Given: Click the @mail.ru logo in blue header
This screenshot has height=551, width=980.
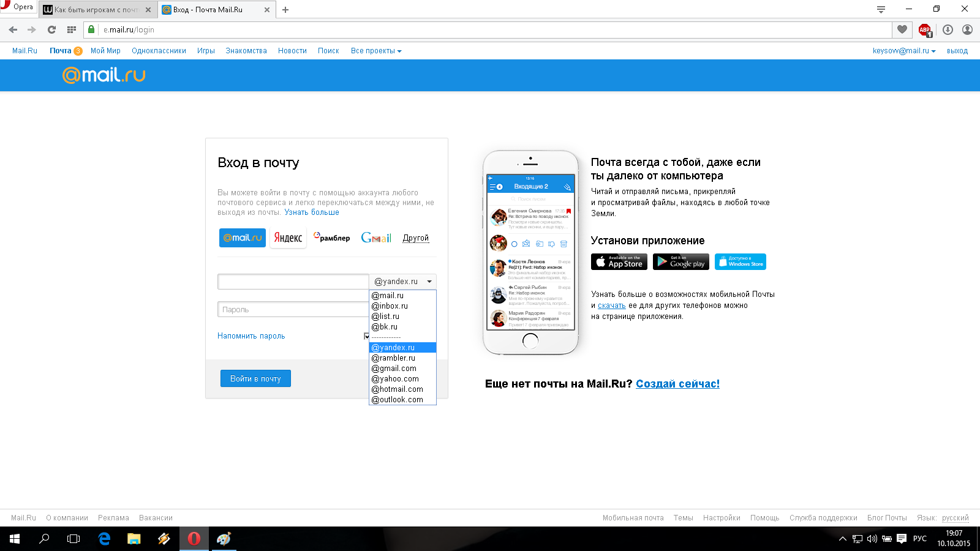Looking at the screenshot, I should coord(104,75).
